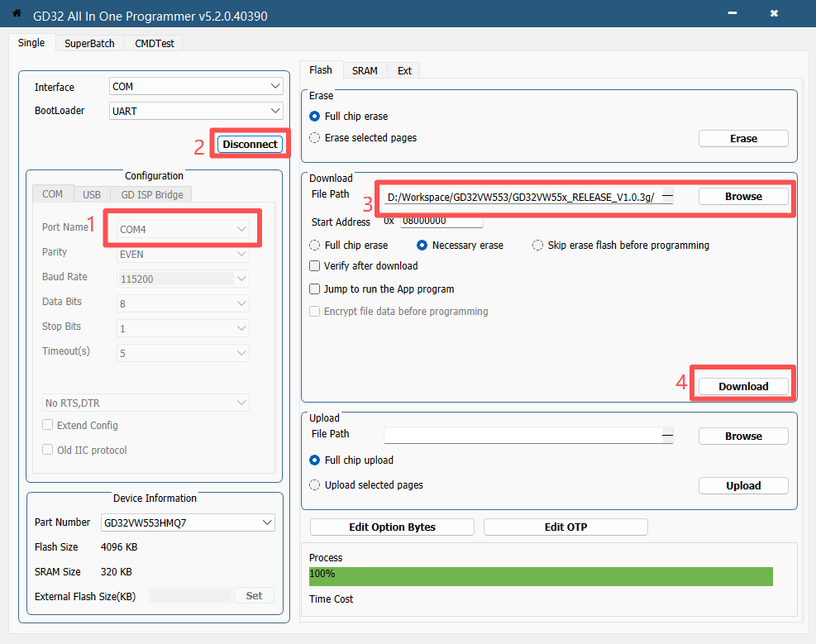
Task: Browse for the download file
Action: point(743,196)
